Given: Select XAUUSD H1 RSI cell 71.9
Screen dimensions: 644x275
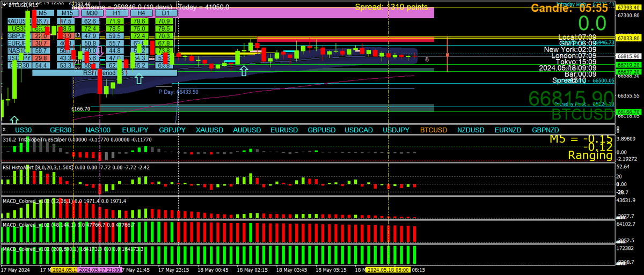Looking at the screenshot, I should [114, 21].
